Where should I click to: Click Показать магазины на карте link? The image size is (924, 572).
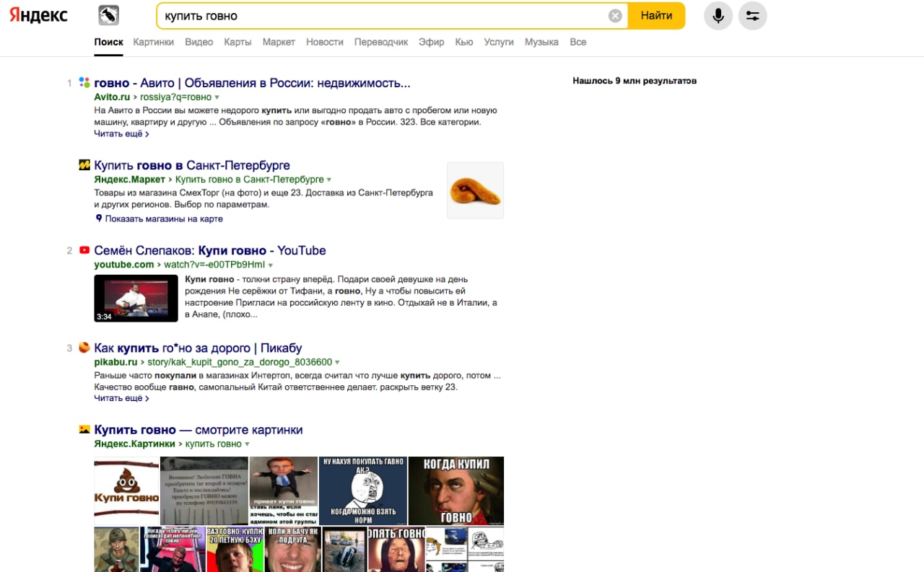164,219
